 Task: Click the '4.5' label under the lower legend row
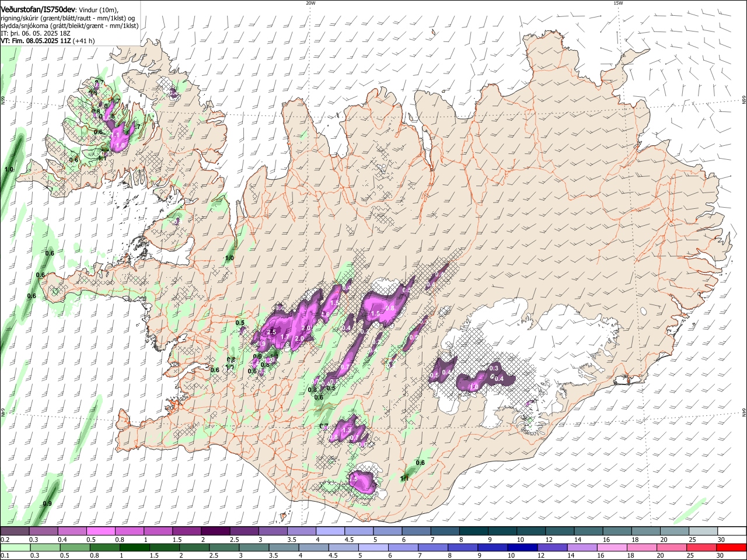pos(333,555)
